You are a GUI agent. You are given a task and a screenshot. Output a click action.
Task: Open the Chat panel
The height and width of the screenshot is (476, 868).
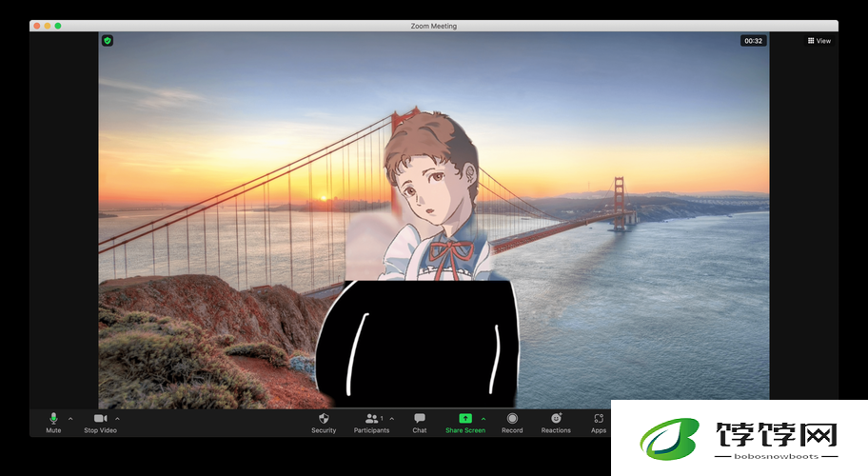click(x=420, y=423)
